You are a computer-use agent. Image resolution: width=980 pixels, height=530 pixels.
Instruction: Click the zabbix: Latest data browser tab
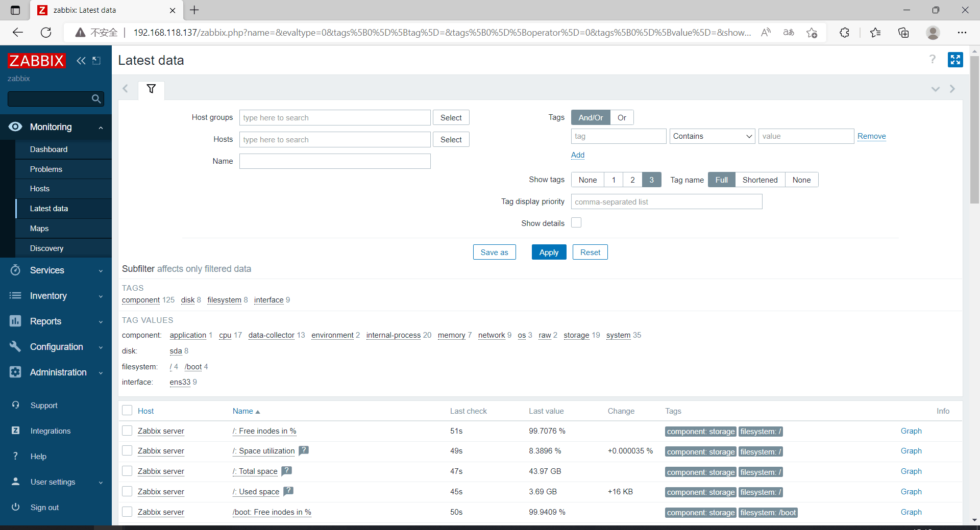[106, 10]
